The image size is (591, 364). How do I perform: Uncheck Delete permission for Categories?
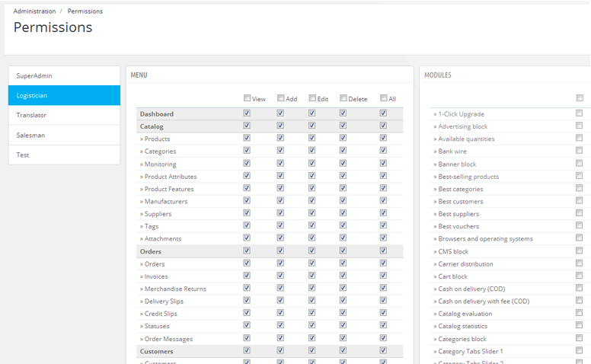pyautogui.click(x=343, y=150)
